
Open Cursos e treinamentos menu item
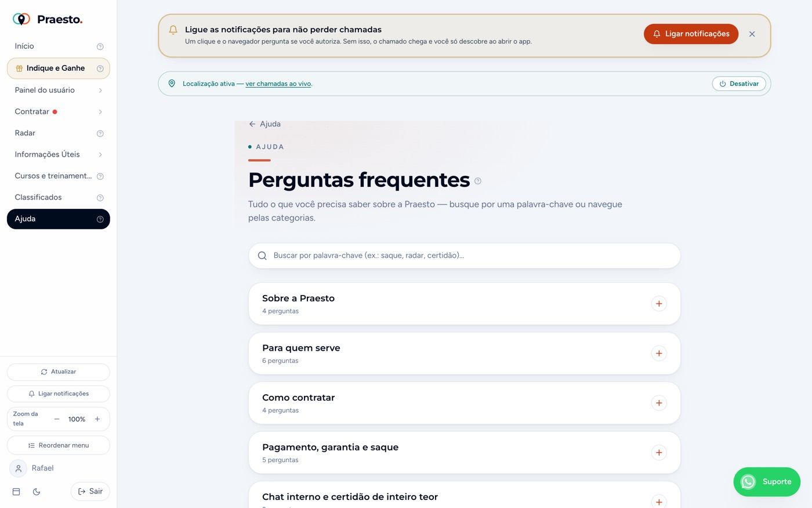click(59, 176)
